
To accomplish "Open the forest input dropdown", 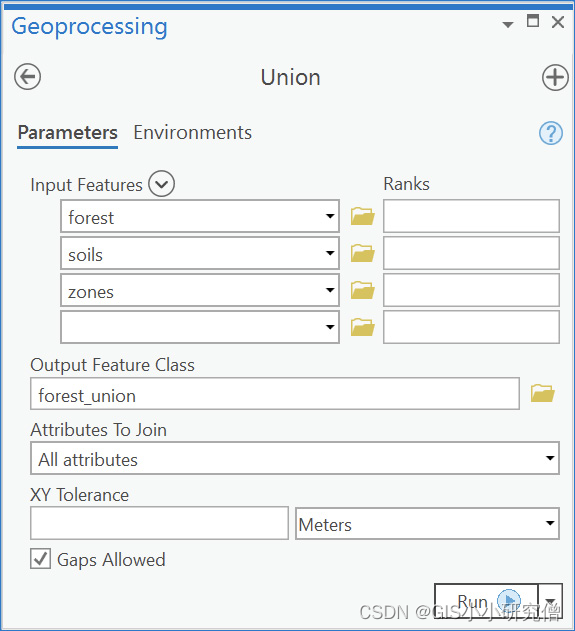I will coord(330,216).
